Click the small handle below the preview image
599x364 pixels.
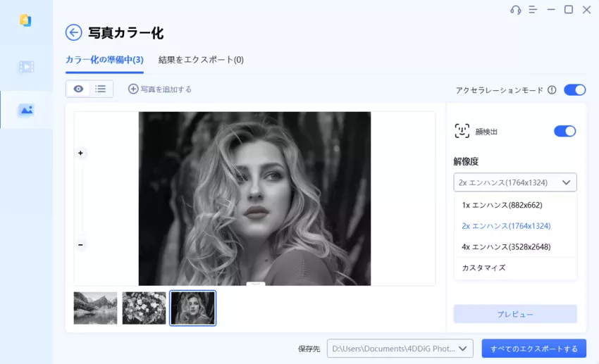click(256, 284)
